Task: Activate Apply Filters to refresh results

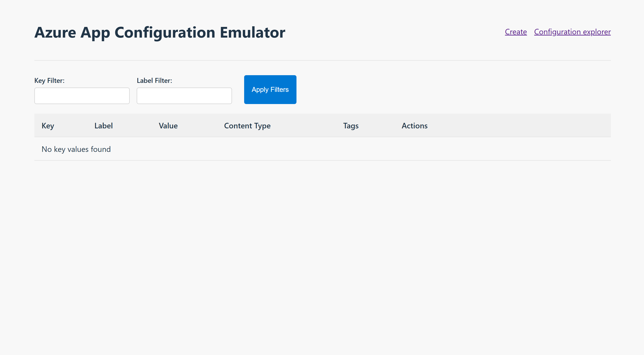Action: pyautogui.click(x=270, y=89)
